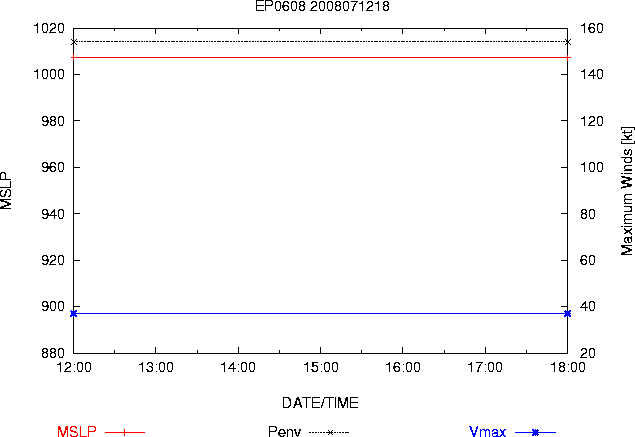Click the '40' wind axis label
This screenshot has height=437, width=635.
[x=588, y=306]
